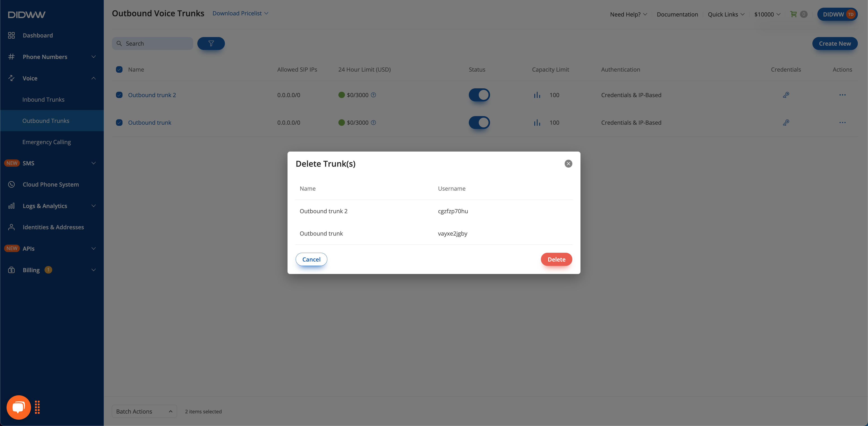The image size is (868, 426).
Task: Open the filter funnel button
Action: 211,43
